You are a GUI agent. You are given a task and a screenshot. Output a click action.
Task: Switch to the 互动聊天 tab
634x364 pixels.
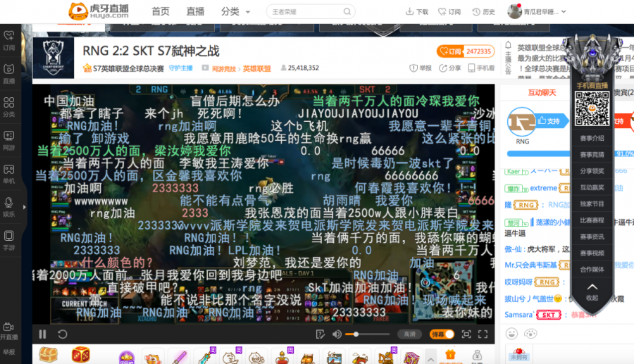542,92
